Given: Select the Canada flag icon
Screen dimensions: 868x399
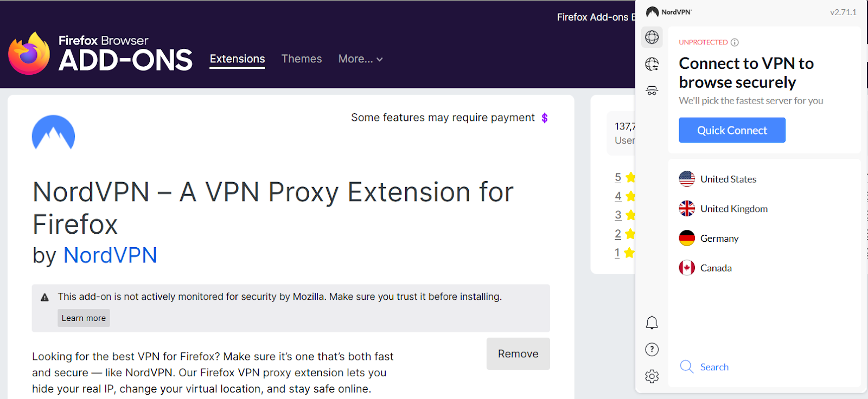Looking at the screenshot, I should 687,268.
